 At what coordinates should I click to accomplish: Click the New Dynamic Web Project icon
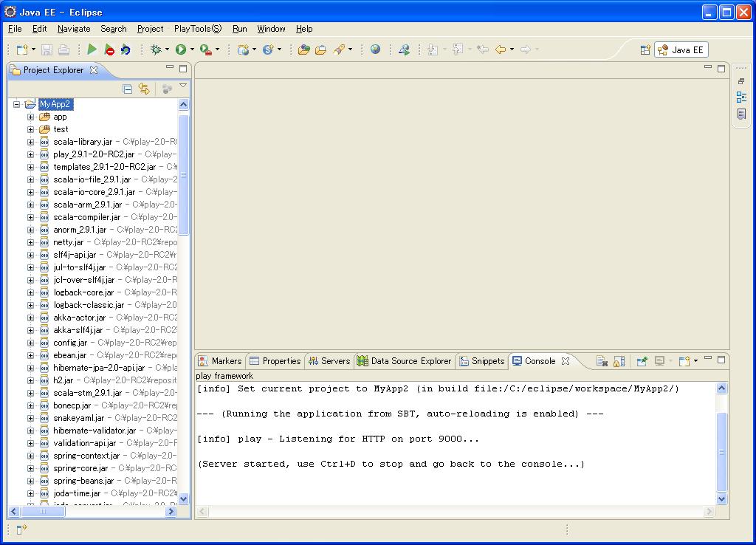[x=244, y=49]
